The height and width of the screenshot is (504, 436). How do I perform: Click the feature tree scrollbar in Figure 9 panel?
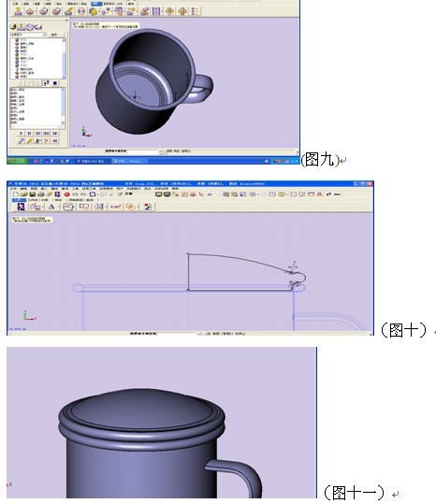(64, 58)
